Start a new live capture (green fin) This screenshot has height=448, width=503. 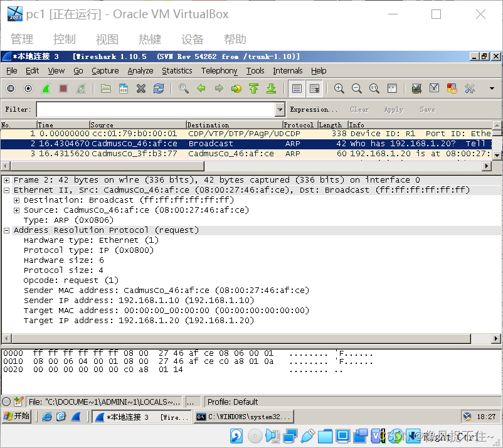[46, 88]
